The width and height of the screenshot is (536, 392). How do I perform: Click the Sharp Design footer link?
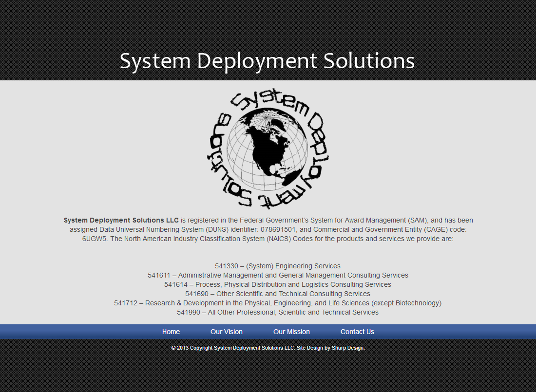(x=348, y=348)
